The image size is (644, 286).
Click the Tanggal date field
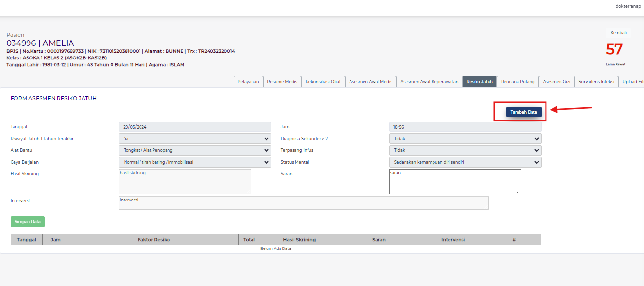point(195,126)
